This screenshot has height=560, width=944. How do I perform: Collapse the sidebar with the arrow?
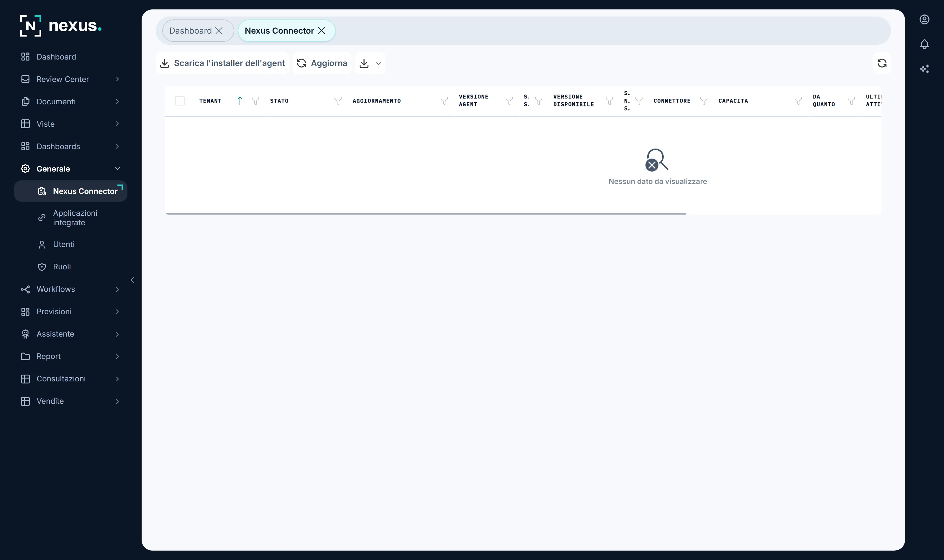coord(132,280)
